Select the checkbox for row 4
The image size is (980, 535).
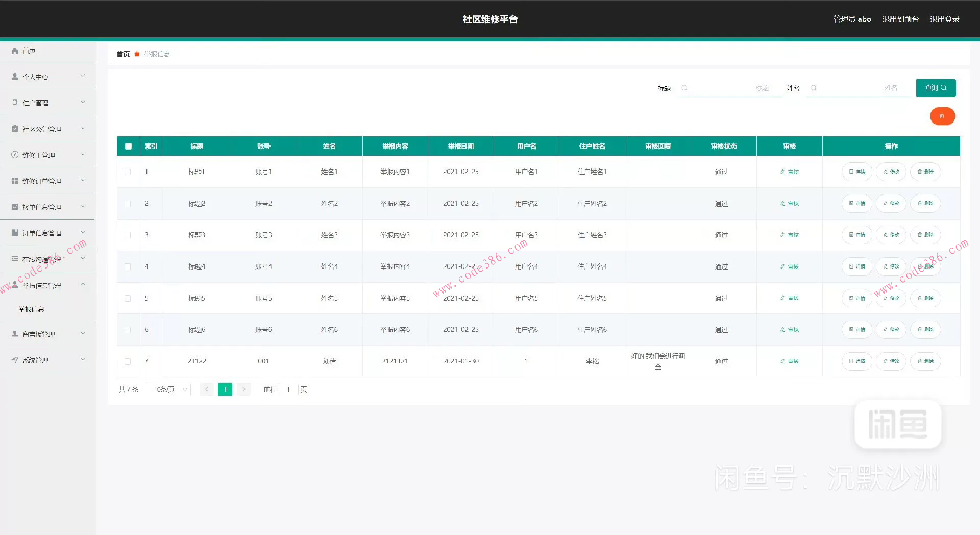(x=128, y=267)
